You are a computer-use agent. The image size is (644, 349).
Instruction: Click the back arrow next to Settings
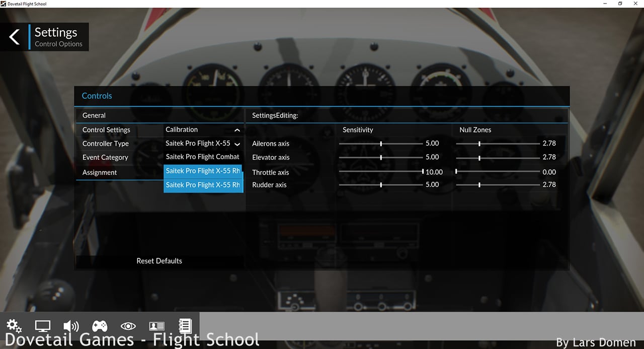(x=15, y=37)
